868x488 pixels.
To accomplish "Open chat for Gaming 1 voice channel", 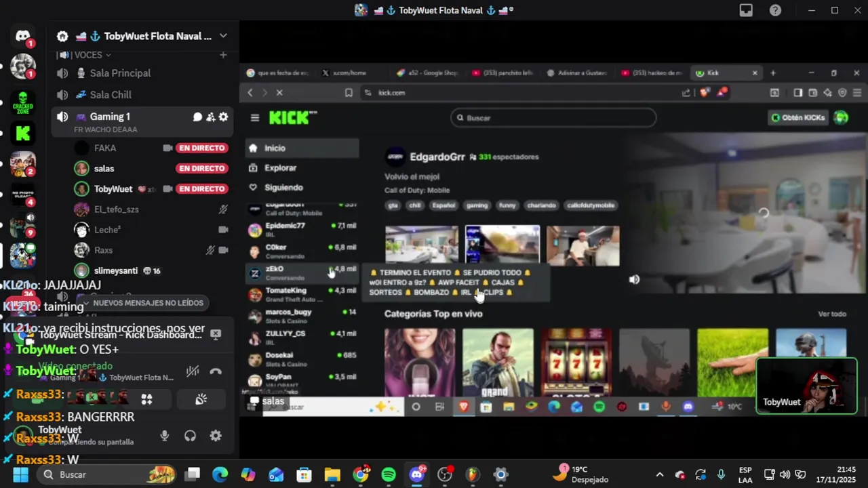I will click(197, 117).
